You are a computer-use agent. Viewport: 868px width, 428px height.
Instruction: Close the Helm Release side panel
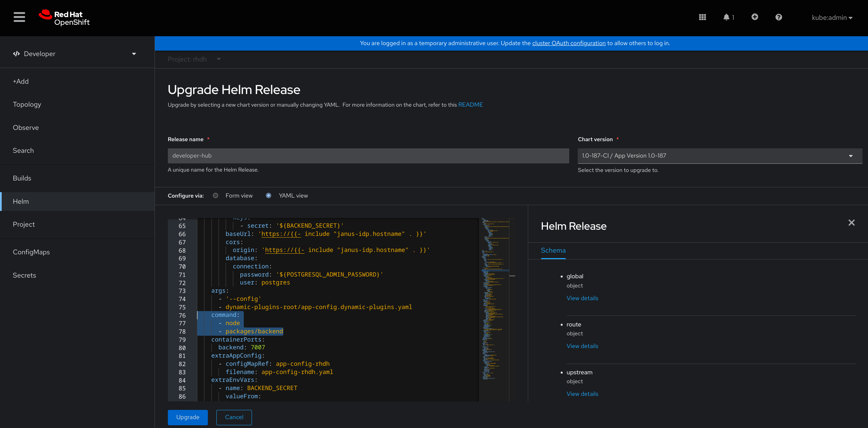pyautogui.click(x=851, y=223)
